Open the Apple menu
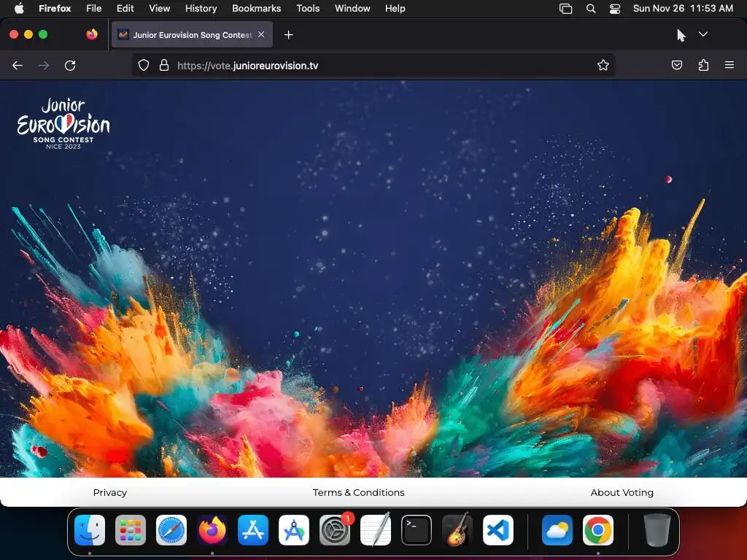 (19, 8)
